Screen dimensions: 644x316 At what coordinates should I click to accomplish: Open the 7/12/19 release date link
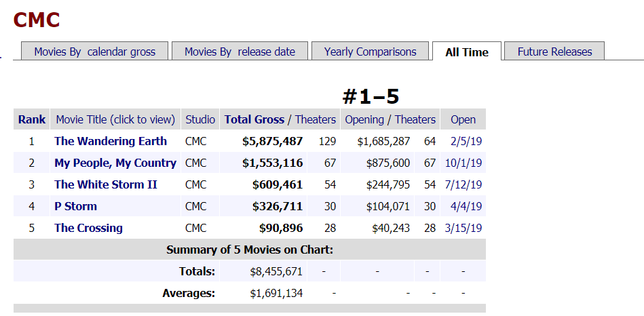coord(463,184)
